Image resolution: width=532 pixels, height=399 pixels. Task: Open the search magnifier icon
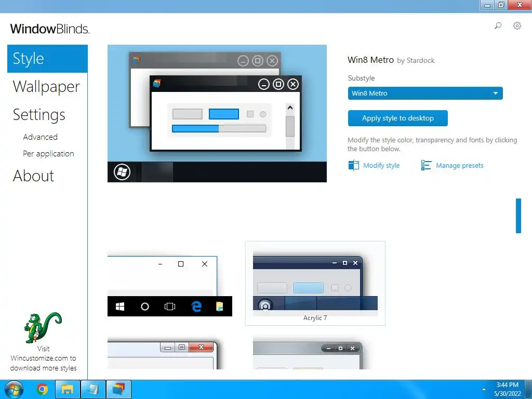[x=498, y=25]
